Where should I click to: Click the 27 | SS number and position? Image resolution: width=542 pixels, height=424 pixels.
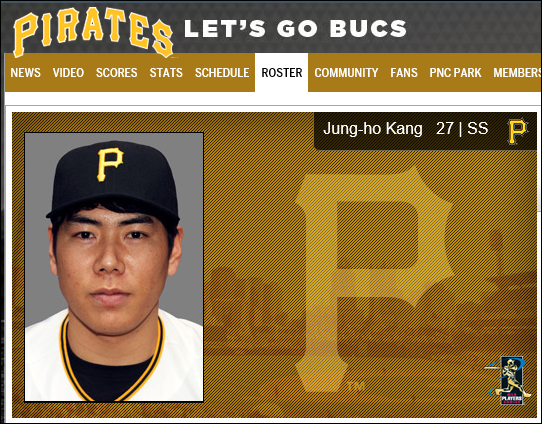pos(462,129)
